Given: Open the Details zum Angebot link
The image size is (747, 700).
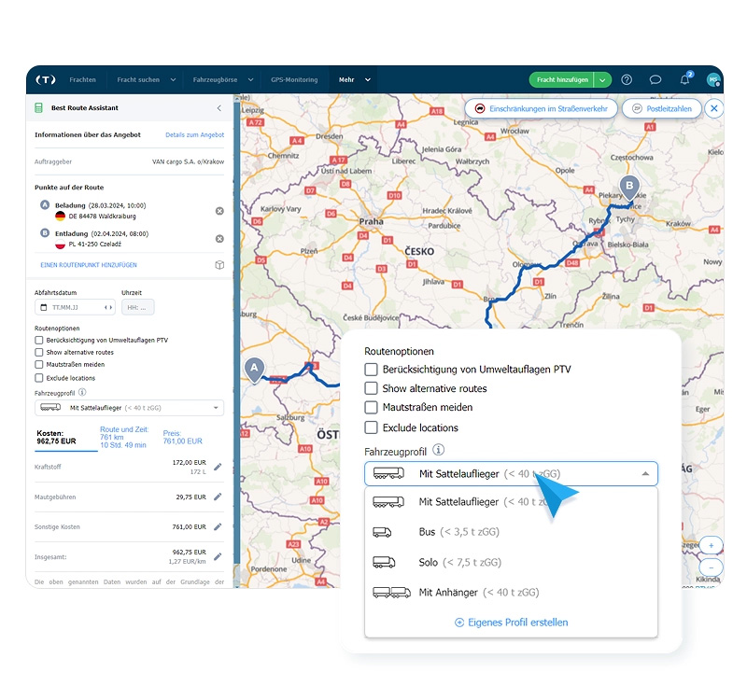Looking at the screenshot, I should [194, 134].
